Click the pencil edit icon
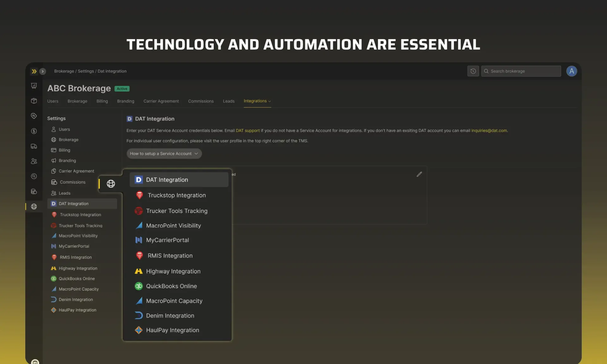607x364 pixels. point(419,174)
